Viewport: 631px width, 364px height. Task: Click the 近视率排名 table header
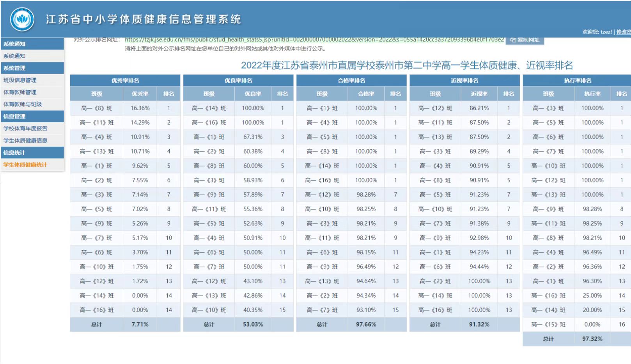(x=464, y=81)
